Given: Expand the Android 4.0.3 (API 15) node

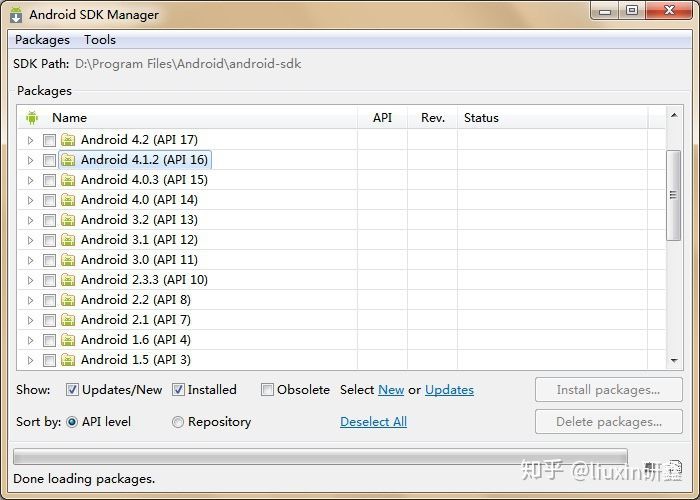Looking at the screenshot, I should [x=30, y=181].
